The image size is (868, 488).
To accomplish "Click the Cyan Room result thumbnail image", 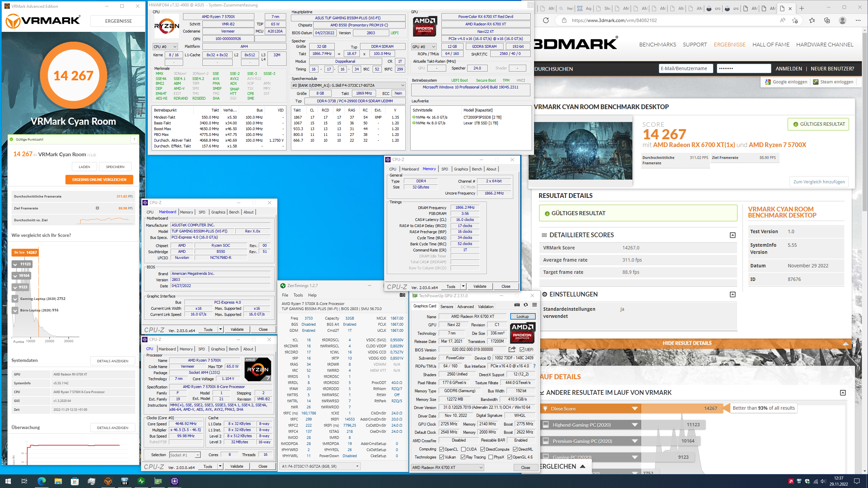I will click(580, 151).
